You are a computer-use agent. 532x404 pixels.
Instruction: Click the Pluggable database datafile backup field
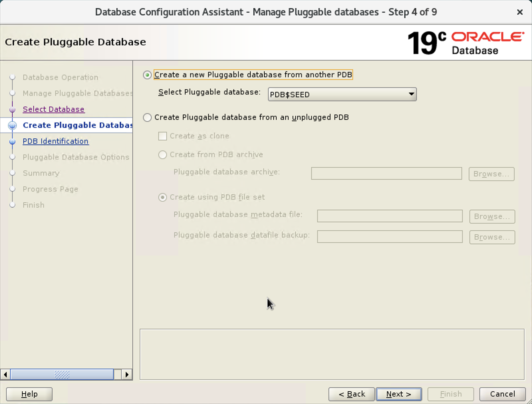click(390, 237)
